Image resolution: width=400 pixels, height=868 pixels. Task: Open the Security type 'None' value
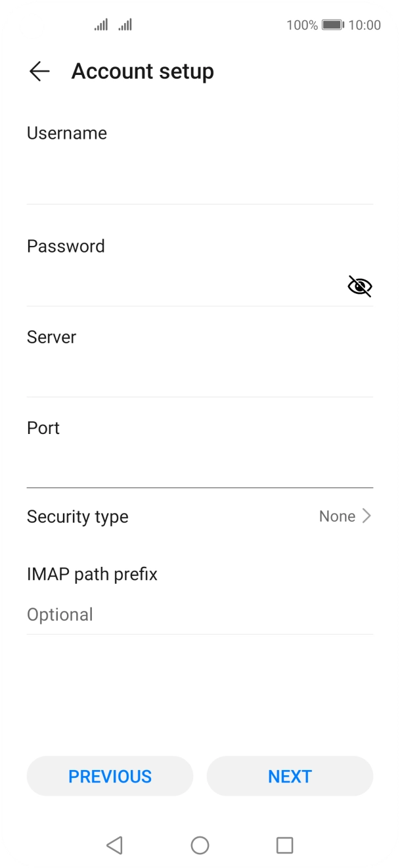[x=337, y=516]
